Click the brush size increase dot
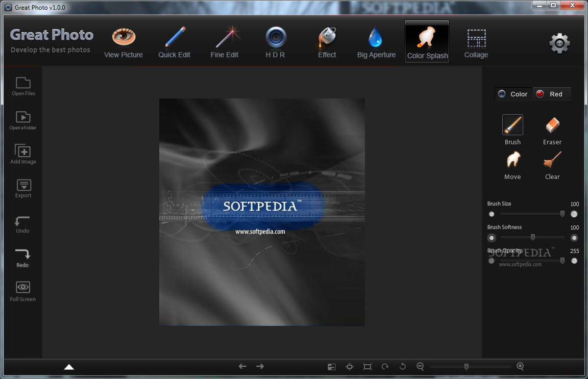The image size is (588, 379). (x=574, y=214)
